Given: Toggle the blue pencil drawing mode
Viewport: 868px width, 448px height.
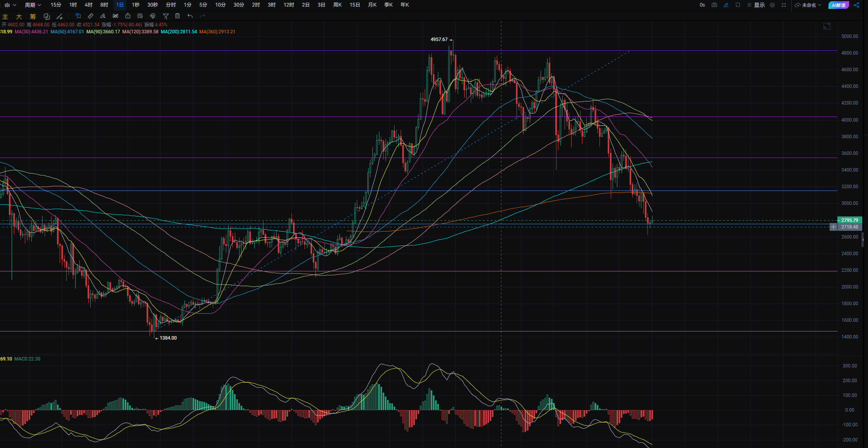Looking at the screenshot, I should tap(726, 5).
